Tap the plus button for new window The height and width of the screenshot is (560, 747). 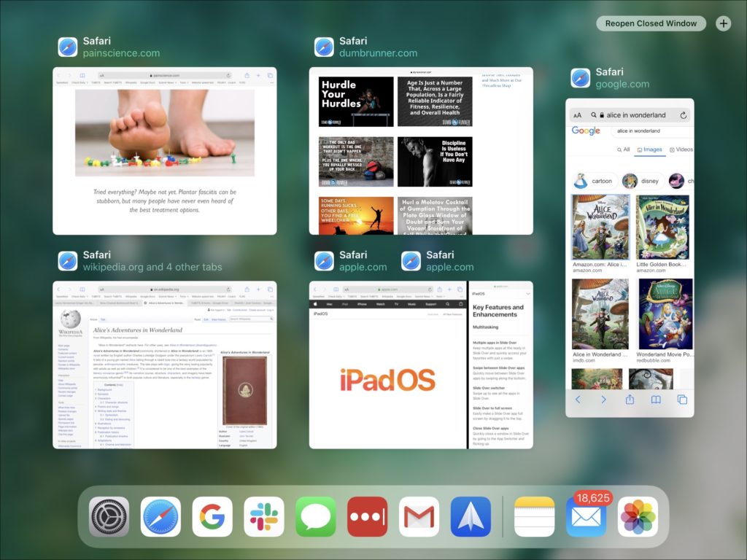[723, 23]
